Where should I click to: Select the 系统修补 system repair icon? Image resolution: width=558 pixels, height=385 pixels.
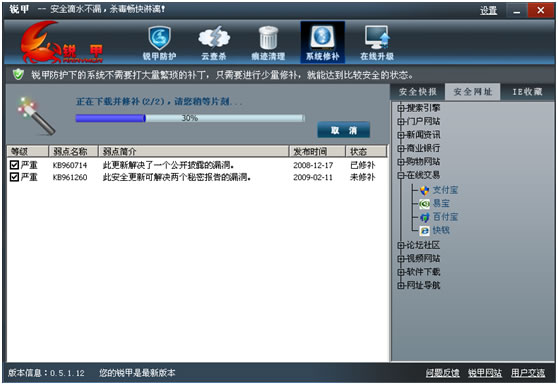point(322,42)
